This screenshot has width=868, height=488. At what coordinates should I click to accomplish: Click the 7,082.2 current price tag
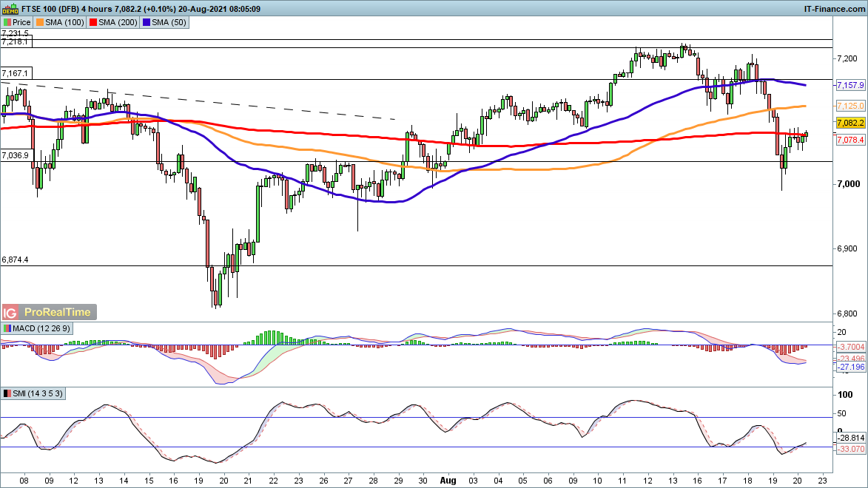(850, 123)
